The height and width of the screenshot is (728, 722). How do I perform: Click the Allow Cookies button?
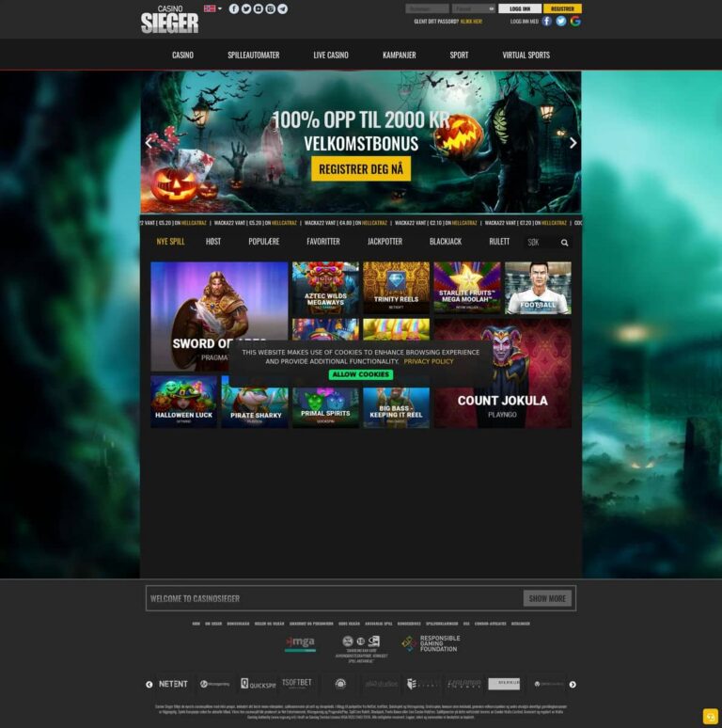click(x=361, y=374)
